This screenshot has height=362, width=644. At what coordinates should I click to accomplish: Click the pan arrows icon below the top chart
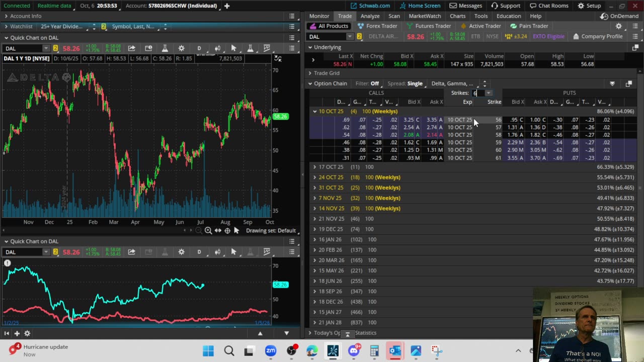coord(218,230)
